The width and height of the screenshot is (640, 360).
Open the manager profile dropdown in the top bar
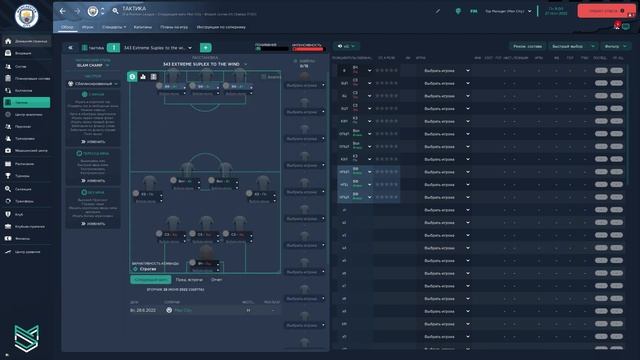(508, 11)
